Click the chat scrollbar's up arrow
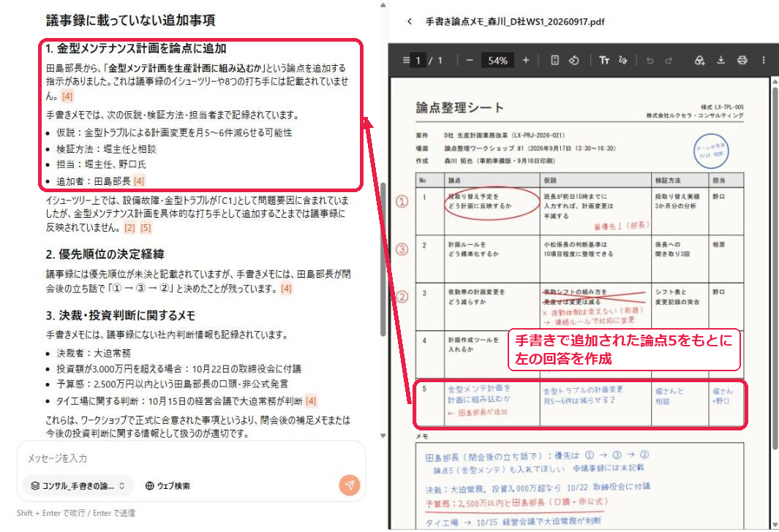The width and height of the screenshot is (779, 532). click(383, 5)
